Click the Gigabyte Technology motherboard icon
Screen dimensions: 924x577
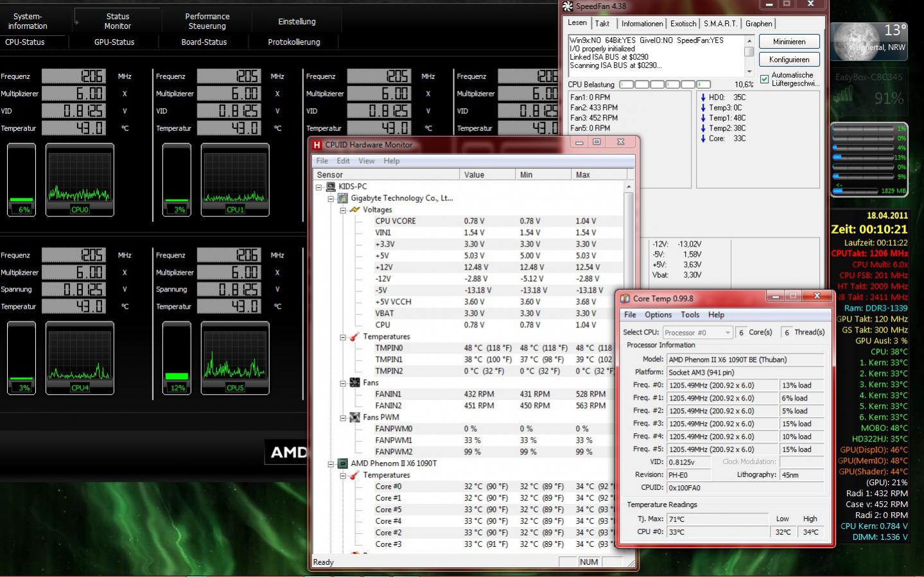(343, 198)
